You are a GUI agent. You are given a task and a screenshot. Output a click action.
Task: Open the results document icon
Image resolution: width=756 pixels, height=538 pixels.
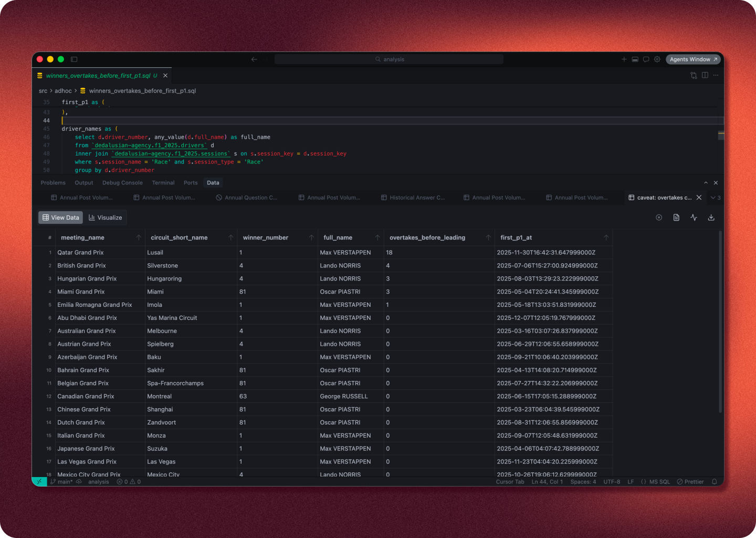(x=676, y=218)
